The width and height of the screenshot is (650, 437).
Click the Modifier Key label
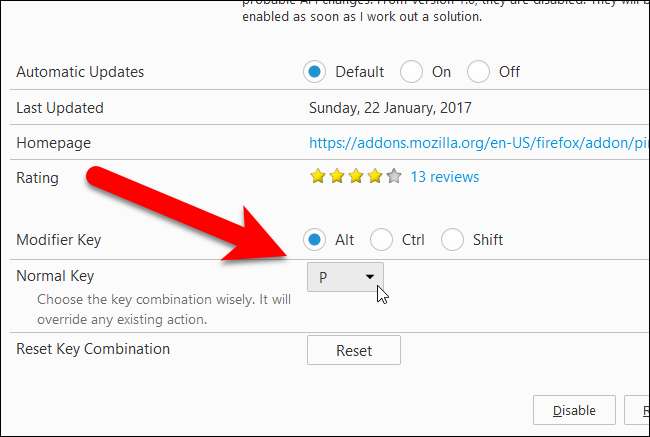58,240
